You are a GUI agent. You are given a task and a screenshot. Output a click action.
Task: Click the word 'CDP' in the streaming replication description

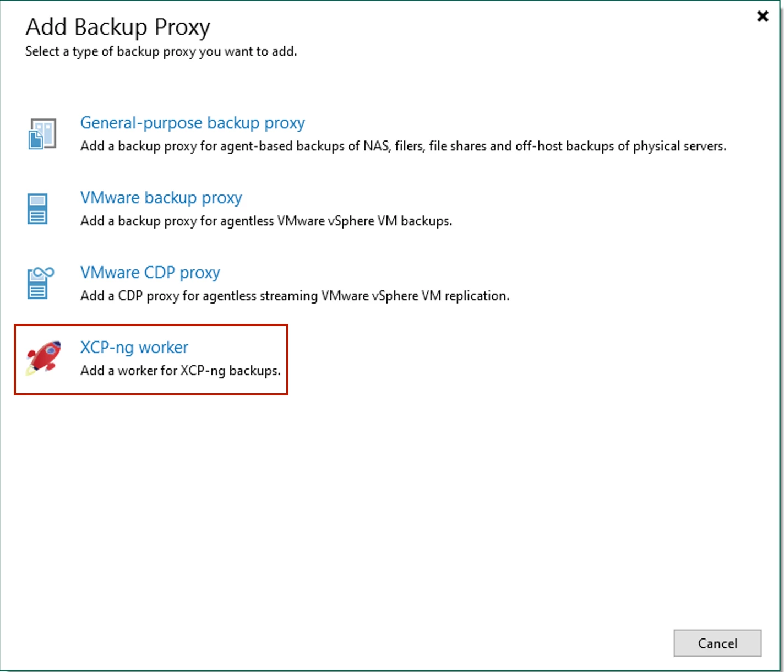click(130, 296)
